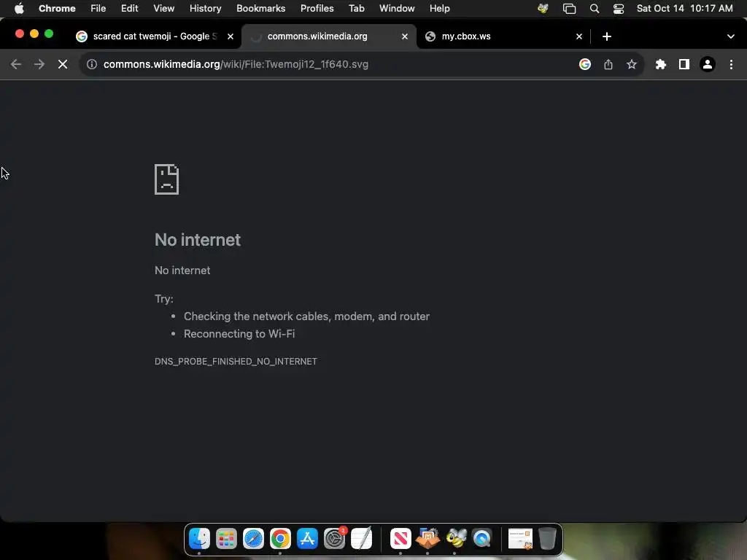The height and width of the screenshot is (560, 747).
Task: Click the DNS_PROBE_FINISHED_NO_INTERNET error code
Action: tap(236, 362)
